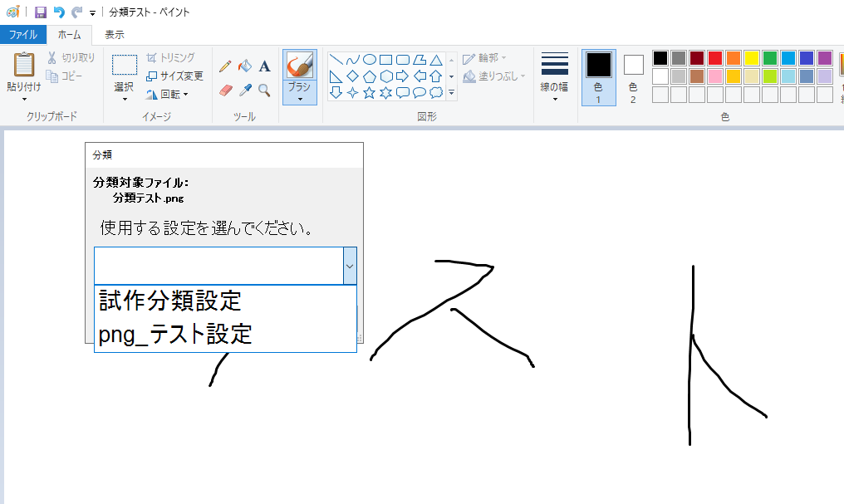Switch to the 表示 ribbon tab
The image size is (844, 504).
click(114, 35)
